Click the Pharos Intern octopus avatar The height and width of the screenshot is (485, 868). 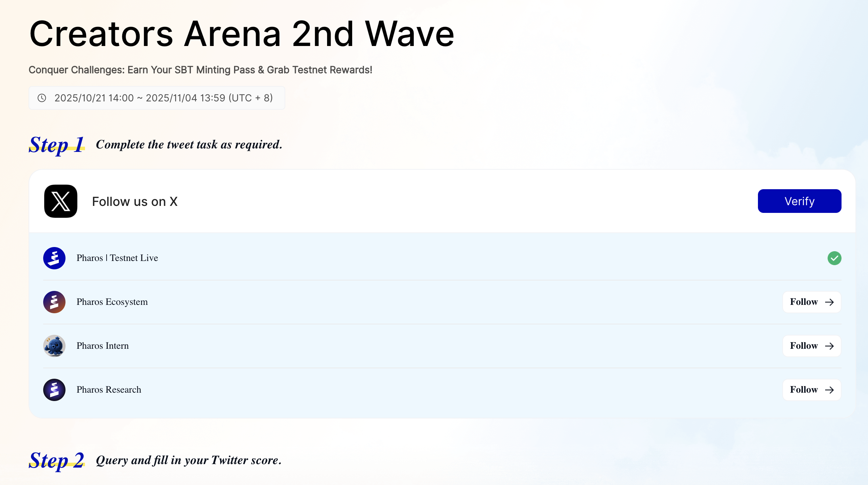[x=54, y=346]
